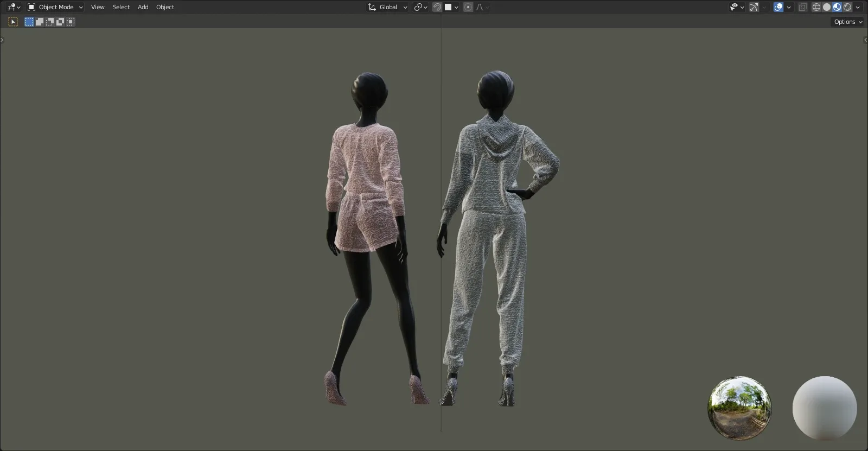
Task: Open the Global transform orientation dropdown
Action: coord(388,7)
